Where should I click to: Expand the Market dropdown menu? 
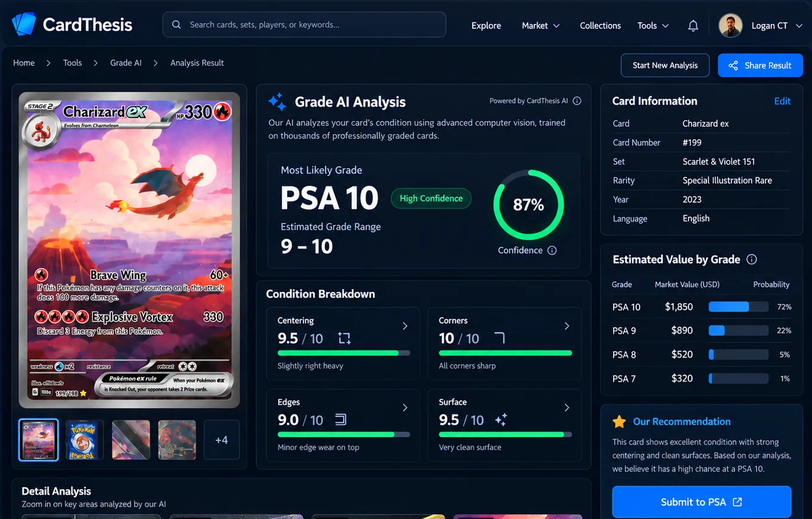[541, 26]
